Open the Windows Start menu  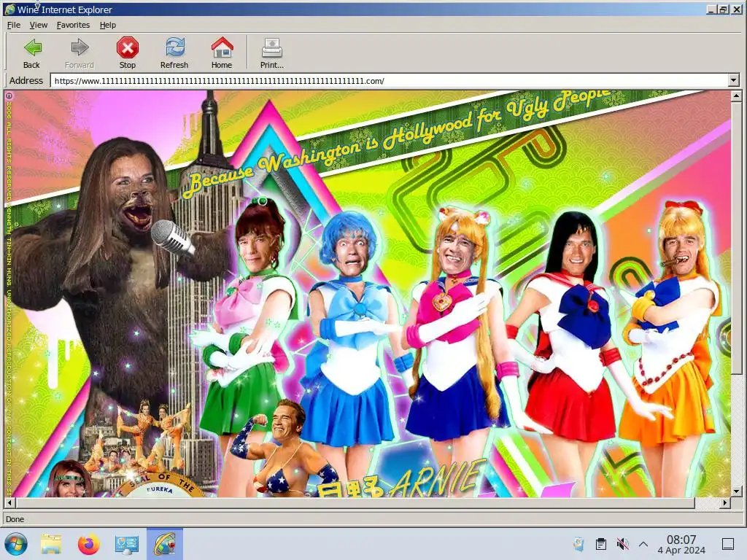point(17,544)
